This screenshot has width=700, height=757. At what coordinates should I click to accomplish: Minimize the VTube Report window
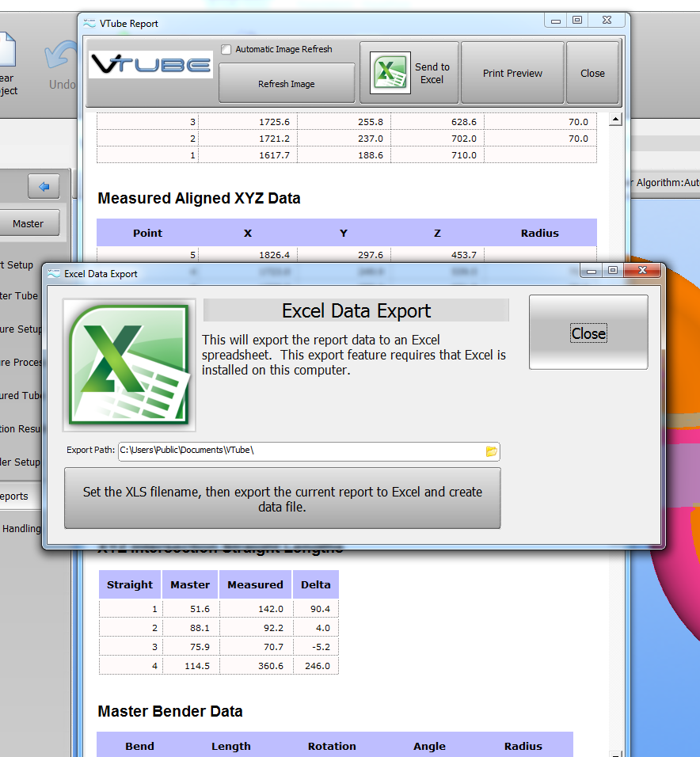(x=557, y=21)
